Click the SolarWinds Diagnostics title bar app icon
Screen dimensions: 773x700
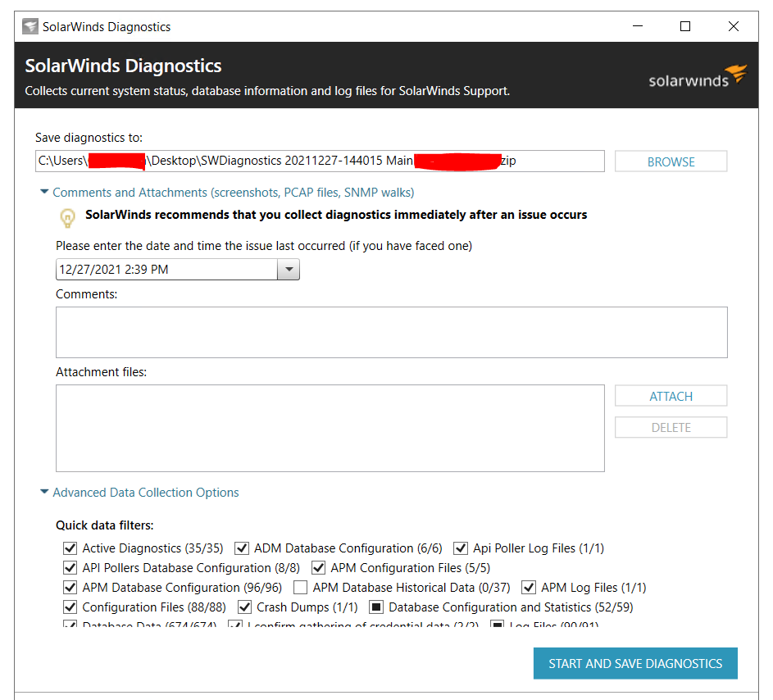click(x=30, y=26)
